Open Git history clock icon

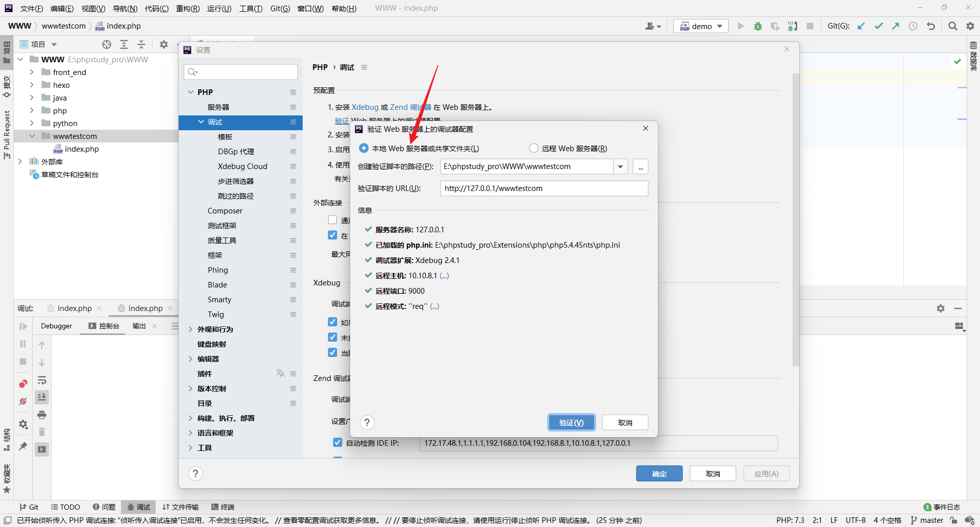coord(913,26)
